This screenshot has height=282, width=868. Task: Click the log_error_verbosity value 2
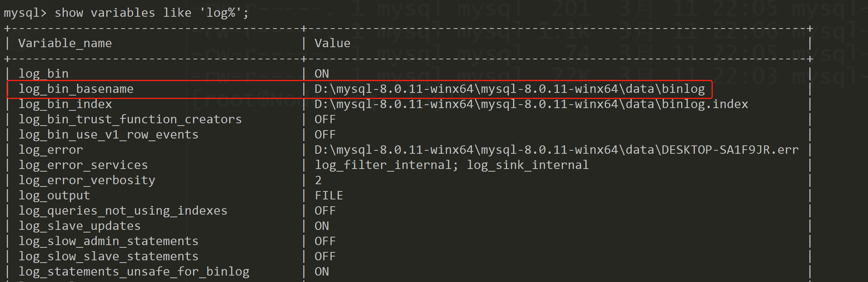click(318, 180)
